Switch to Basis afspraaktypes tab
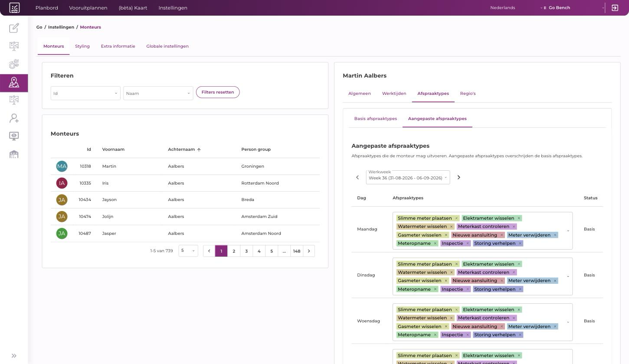629x364 pixels. tap(376, 119)
